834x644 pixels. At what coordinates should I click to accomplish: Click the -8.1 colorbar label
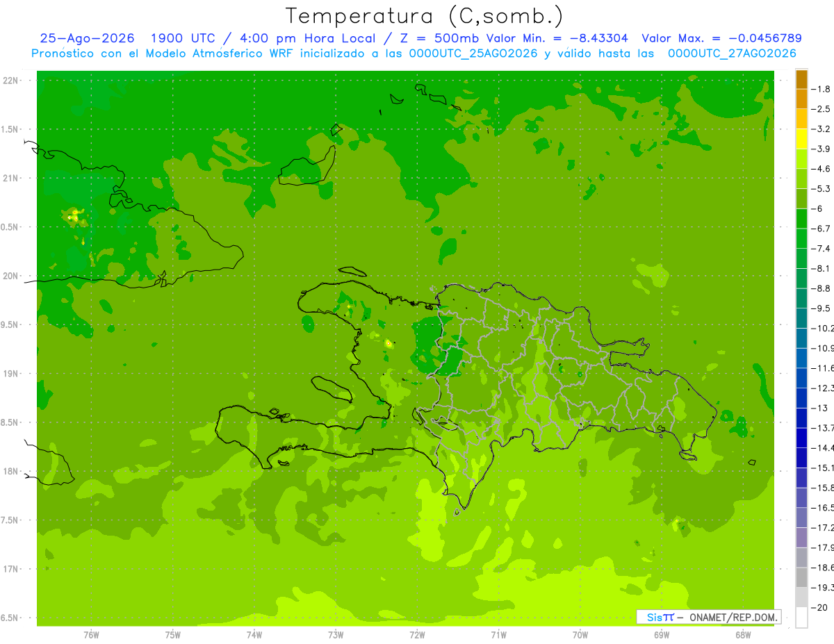point(821,269)
